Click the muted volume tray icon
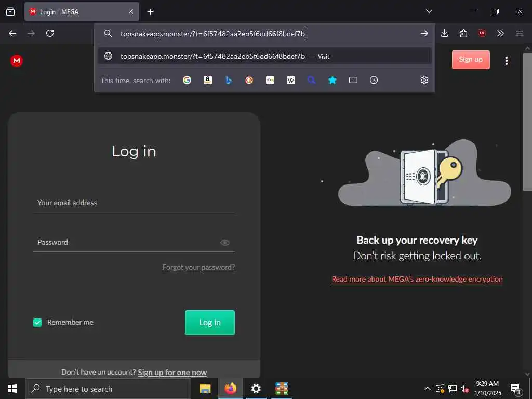The height and width of the screenshot is (399, 532). 464,389
